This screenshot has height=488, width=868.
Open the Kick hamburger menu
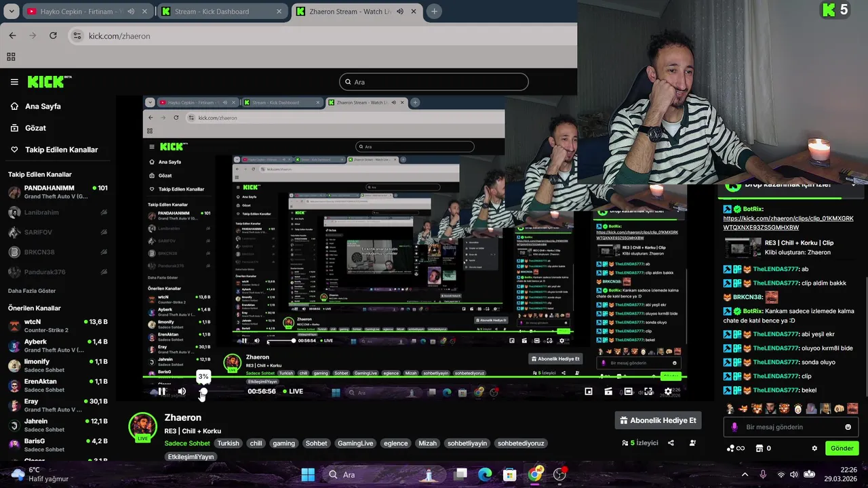14,82
